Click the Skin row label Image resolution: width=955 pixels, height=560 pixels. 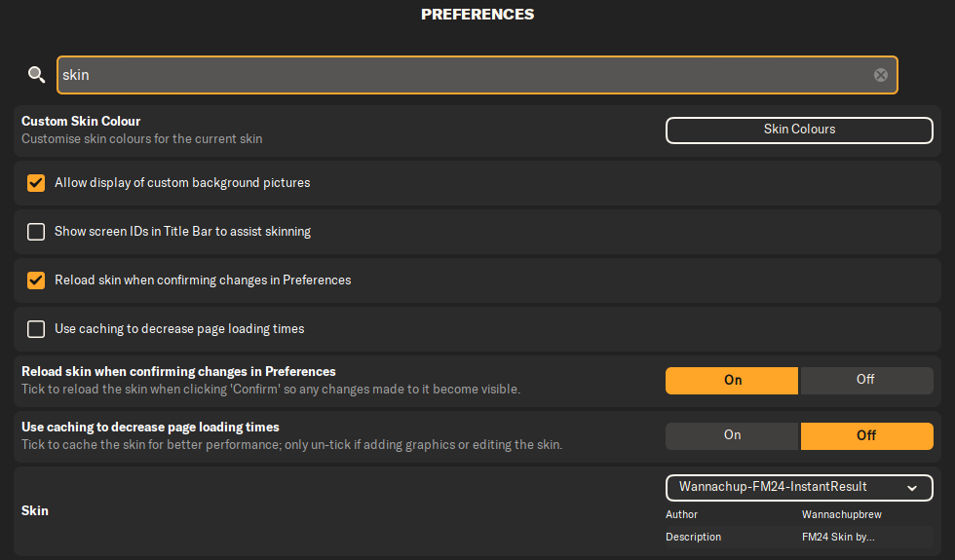35,510
